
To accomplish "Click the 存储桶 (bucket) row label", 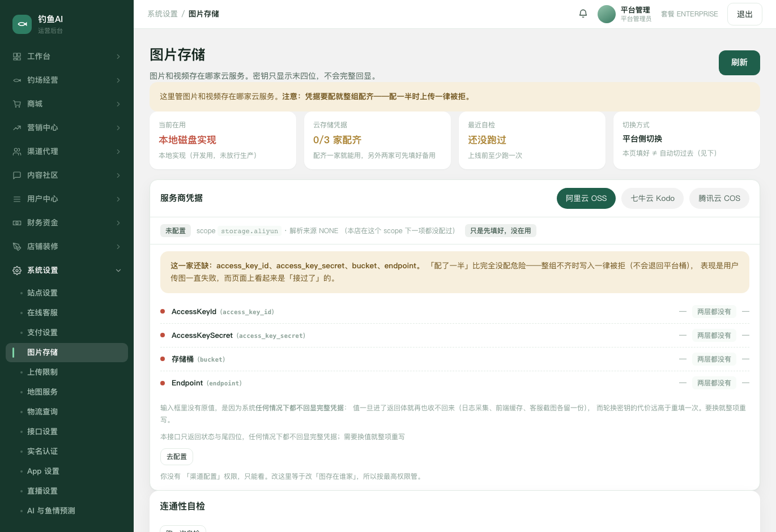I will [198, 359].
